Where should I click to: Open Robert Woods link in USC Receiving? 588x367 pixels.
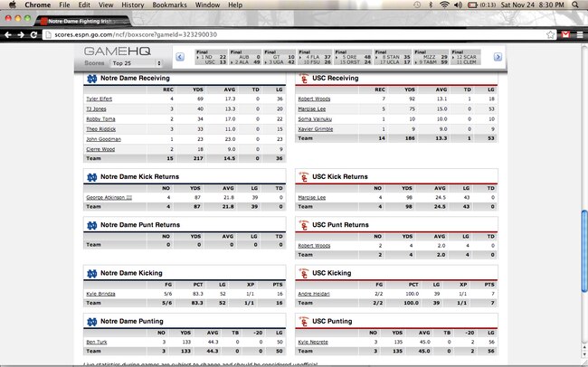pos(314,99)
